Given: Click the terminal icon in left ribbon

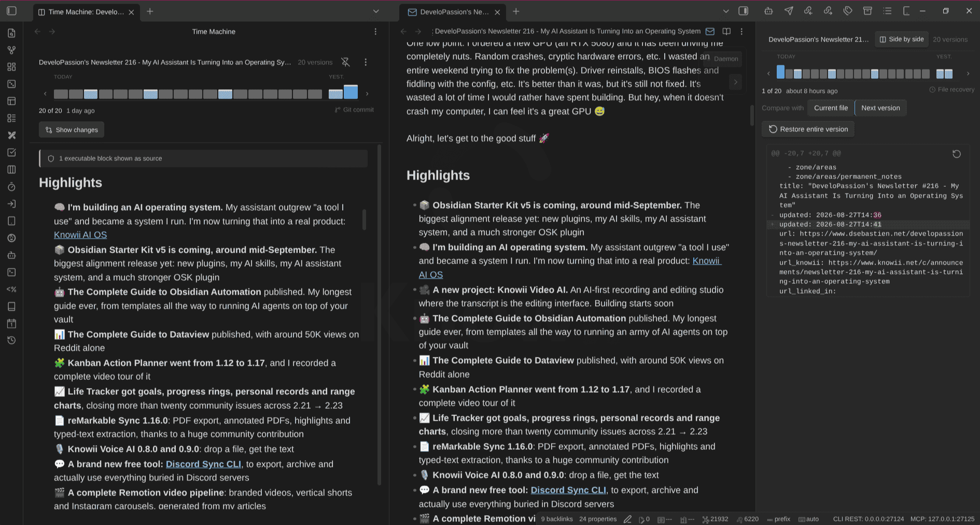Looking at the screenshot, I should pyautogui.click(x=11, y=272).
